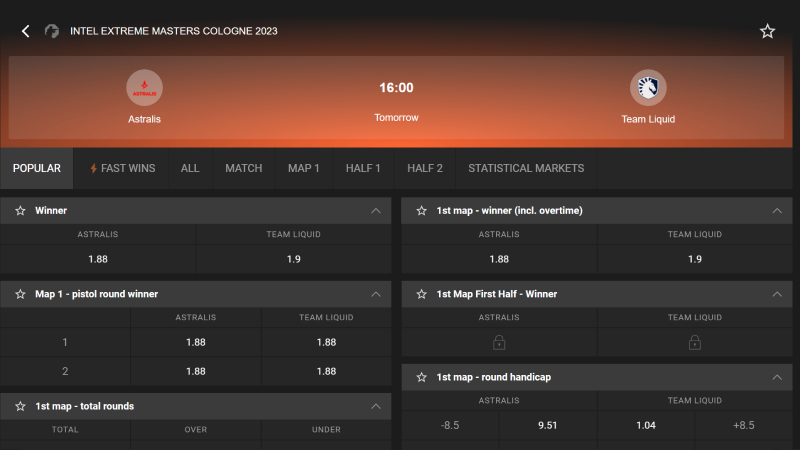Click the Team Liquid name in header
Screen dimensions: 800x450
coord(648,119)
